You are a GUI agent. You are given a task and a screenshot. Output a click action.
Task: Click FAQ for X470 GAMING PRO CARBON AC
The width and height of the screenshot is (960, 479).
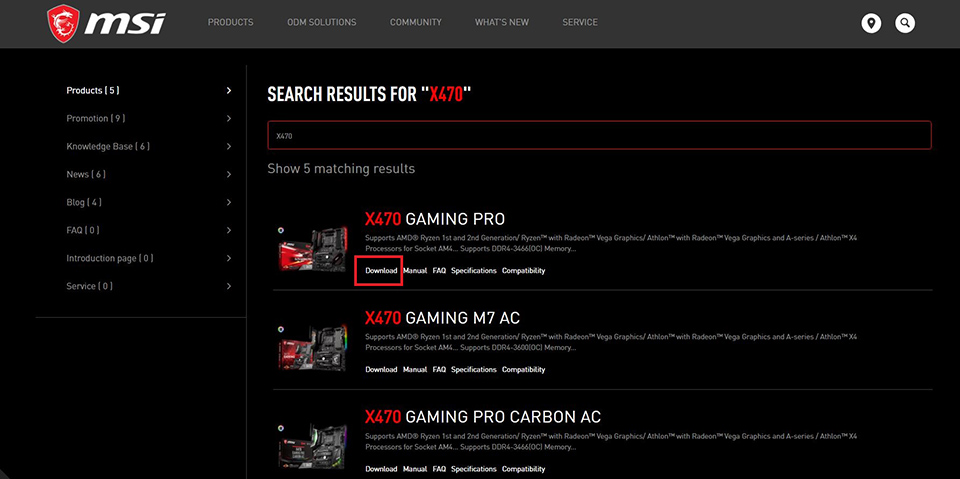tap(439, 469)
